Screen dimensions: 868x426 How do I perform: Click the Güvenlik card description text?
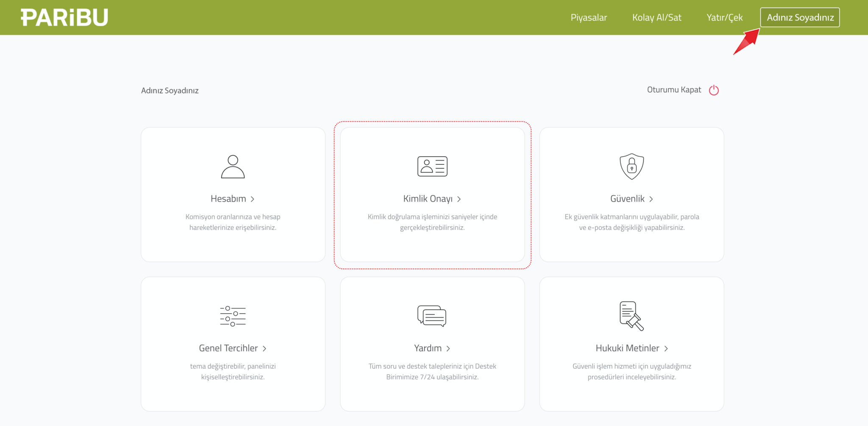coord(632,222)
